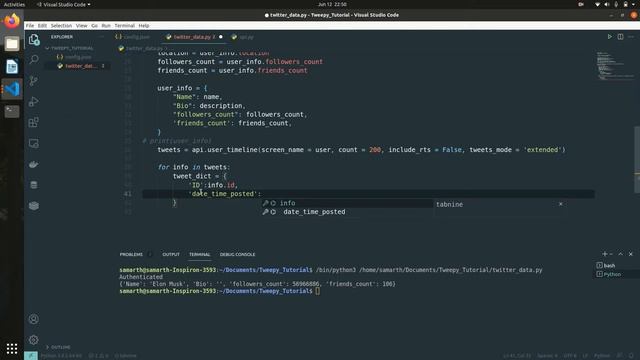Click the UTF-8 encoding indicator
This screenshot has width=640, height=360.
click(x=570, y=356)
